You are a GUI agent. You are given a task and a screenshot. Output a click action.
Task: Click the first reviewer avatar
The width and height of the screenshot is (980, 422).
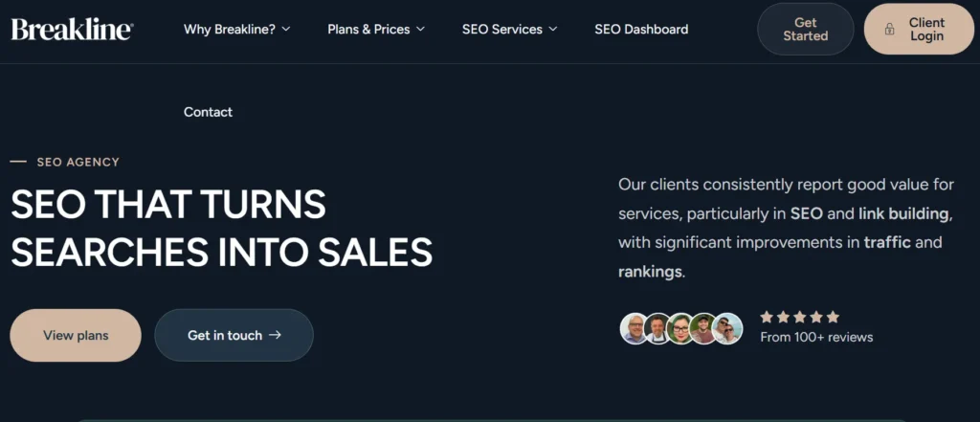634,328
